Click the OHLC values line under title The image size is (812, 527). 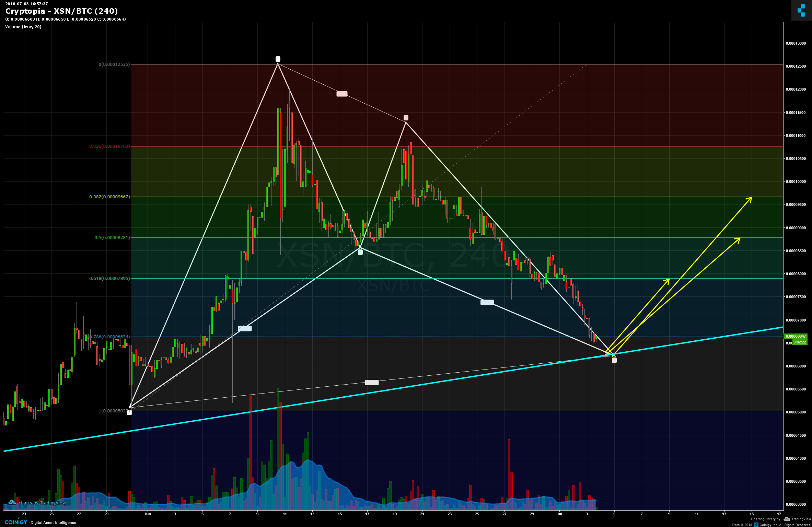(x=66, y=19)
